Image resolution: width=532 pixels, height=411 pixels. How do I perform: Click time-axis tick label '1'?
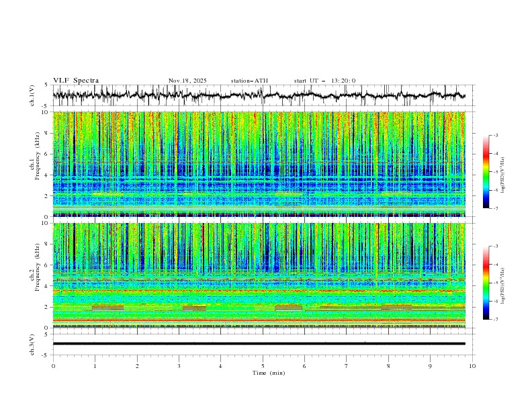click(95, 366)
